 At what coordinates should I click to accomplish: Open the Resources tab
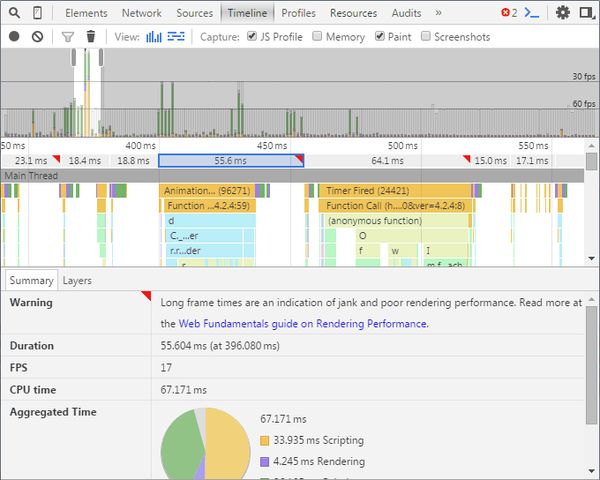coord(353,13)
